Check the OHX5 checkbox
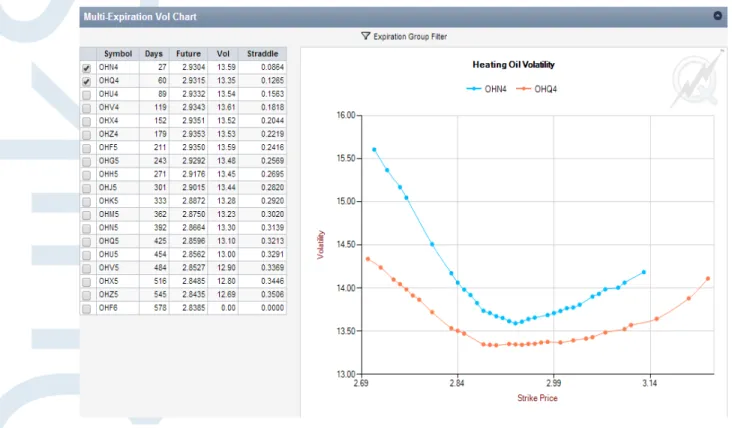Viewport: 732px width, 428px height. (86, 282)
